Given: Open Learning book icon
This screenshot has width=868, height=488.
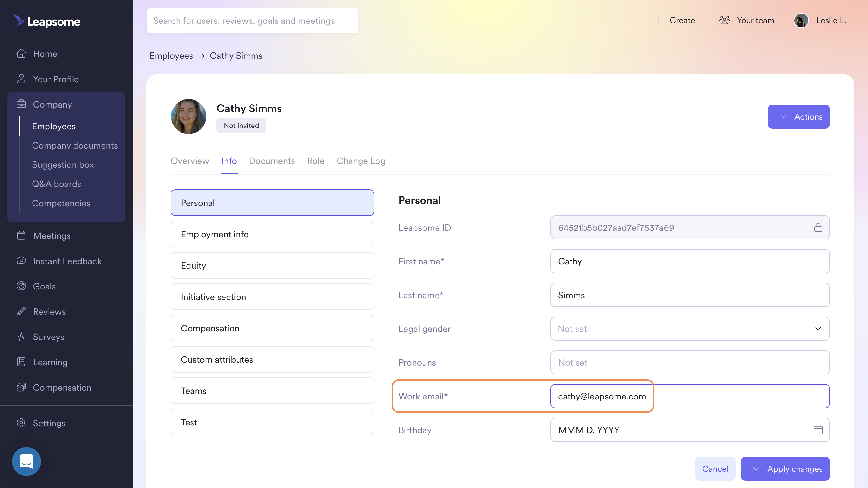Looking at the screenshot, I should pos(21,362).
